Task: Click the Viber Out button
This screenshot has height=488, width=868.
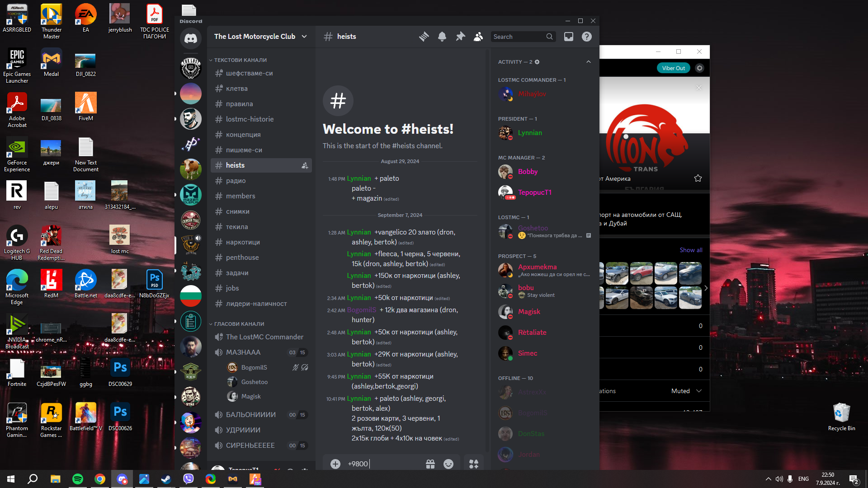Action: (x=673, y=68)
